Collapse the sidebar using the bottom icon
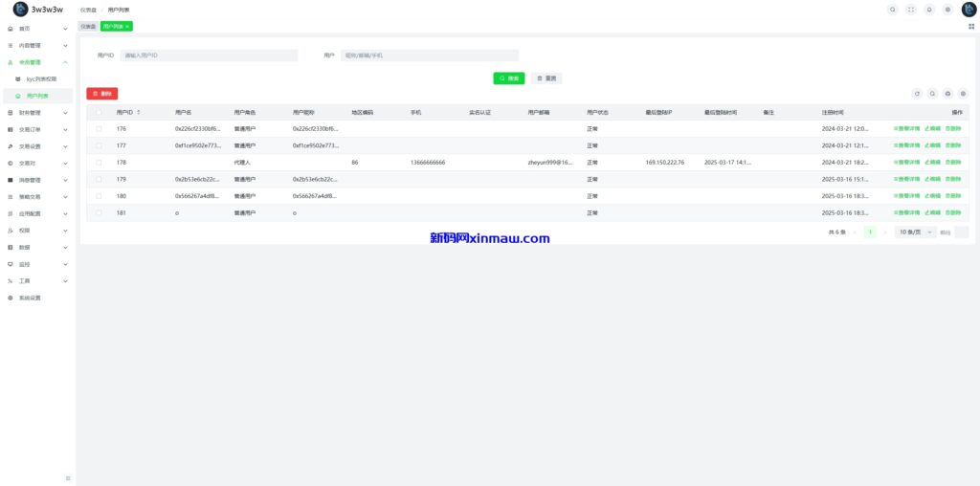Viewport: 980px width, 486px height. click(x=67, y=477)
